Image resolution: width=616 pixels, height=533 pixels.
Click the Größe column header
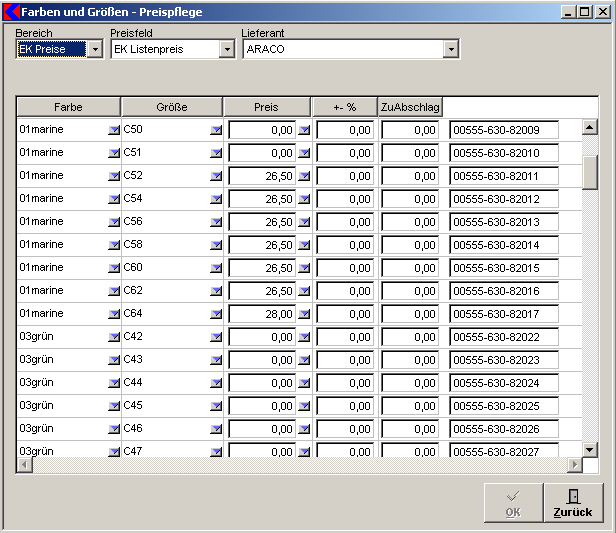(x=172, y=107)
